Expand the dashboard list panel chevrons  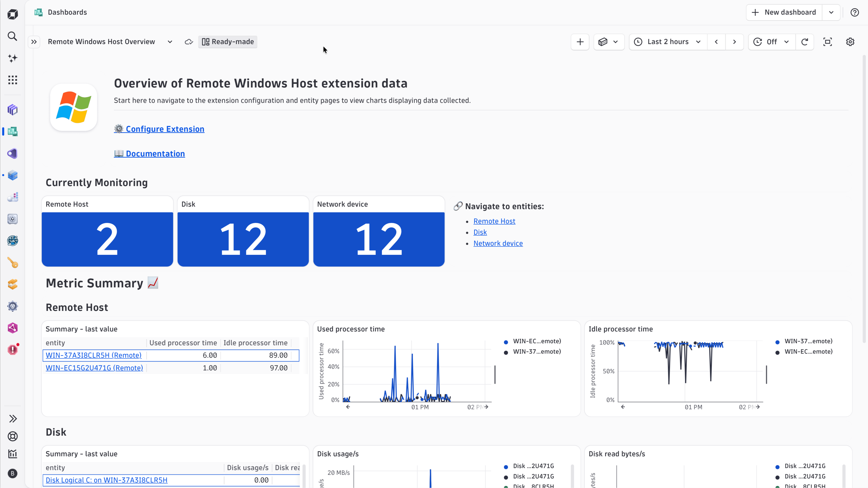coord(34,42)
